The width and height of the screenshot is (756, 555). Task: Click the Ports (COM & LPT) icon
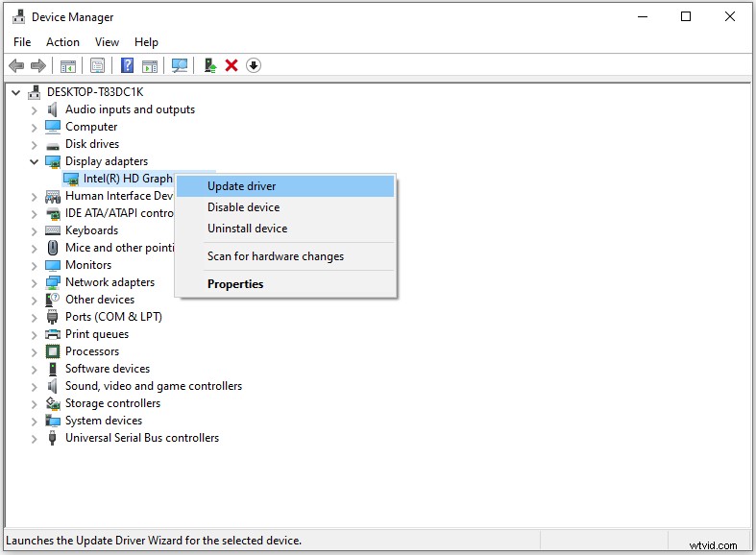click(x=53, y=317)
